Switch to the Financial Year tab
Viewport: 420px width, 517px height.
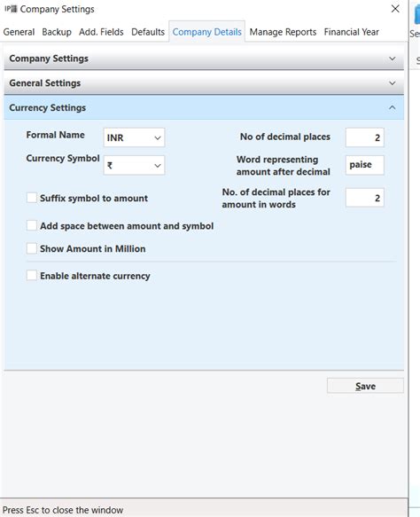click(351, 32)
